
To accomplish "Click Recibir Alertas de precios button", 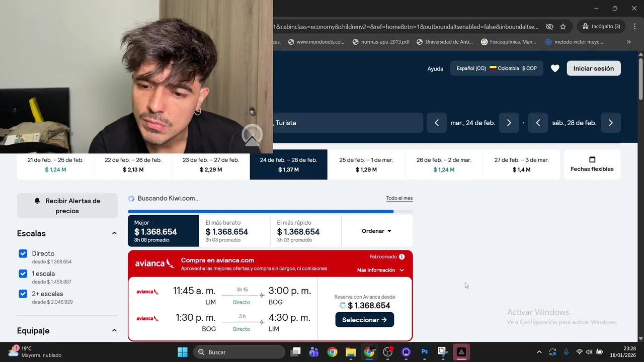I will point(67,206).
